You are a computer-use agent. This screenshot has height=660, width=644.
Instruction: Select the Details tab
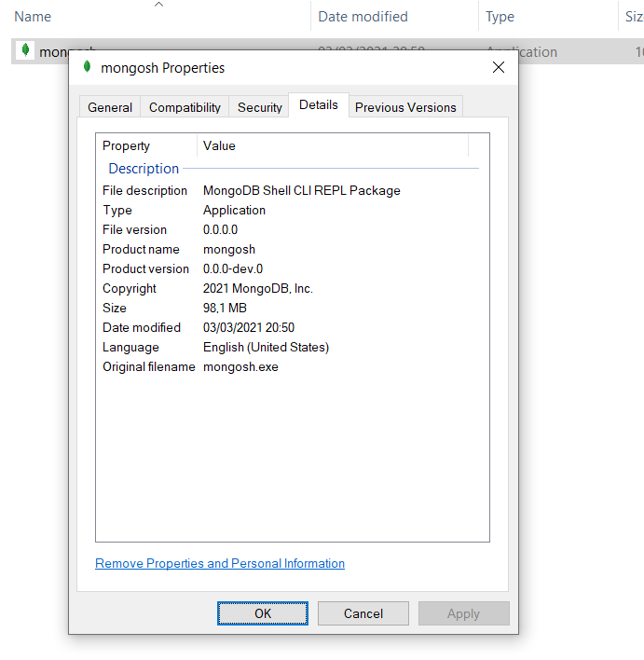pyautogui.click(x=319, y=104)
